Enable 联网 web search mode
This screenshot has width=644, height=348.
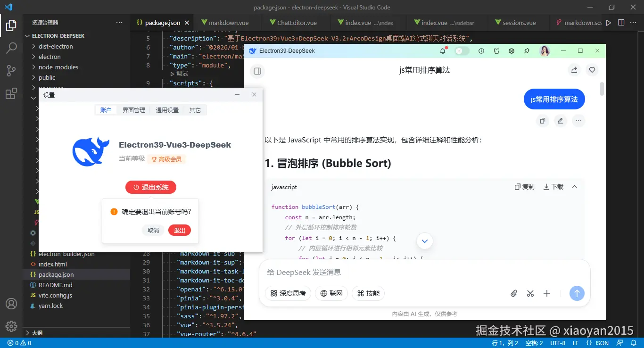(x=331, y=293)
